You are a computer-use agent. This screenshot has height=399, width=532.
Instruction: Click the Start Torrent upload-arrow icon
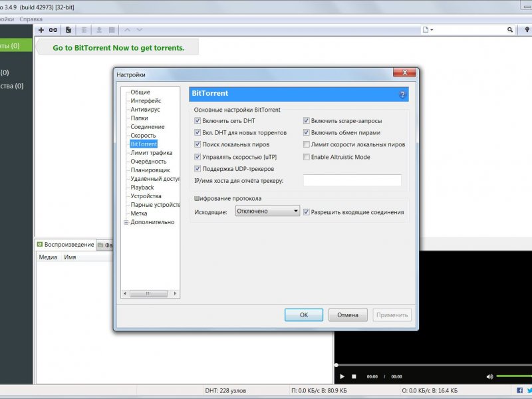pyautogui.click(x=99, y=30)
